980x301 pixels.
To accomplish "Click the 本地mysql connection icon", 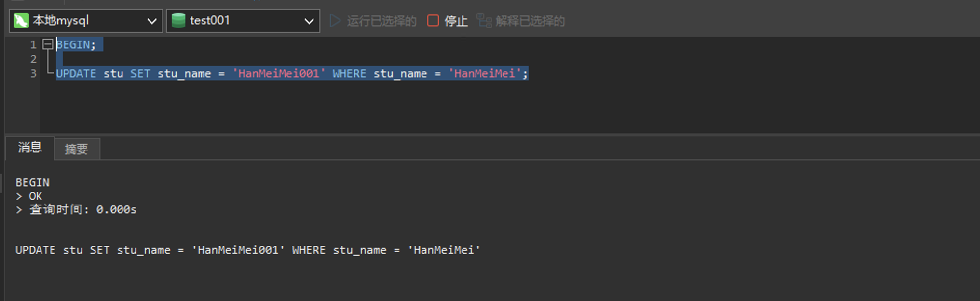I will point(21,21).
